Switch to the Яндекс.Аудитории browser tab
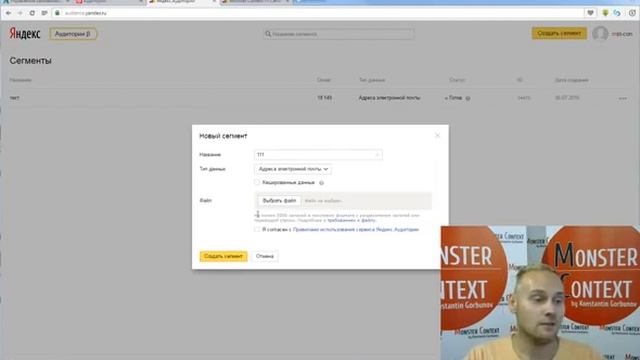This screenshot has height=360, width=640. [181, 2]
